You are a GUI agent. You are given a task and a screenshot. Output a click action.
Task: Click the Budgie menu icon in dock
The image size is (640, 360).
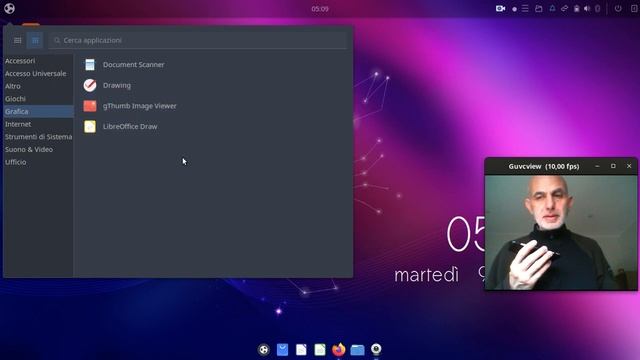click(264, 349)
